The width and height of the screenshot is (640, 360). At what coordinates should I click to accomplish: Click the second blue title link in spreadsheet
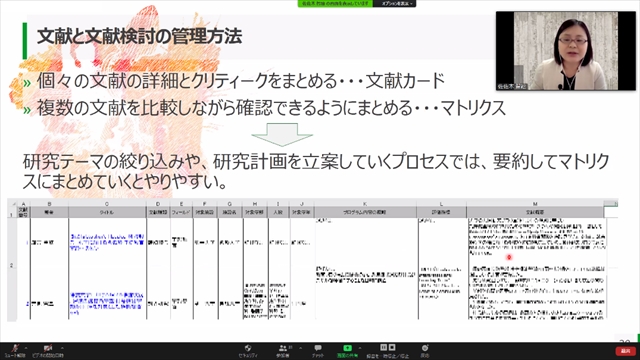(107, 303)
